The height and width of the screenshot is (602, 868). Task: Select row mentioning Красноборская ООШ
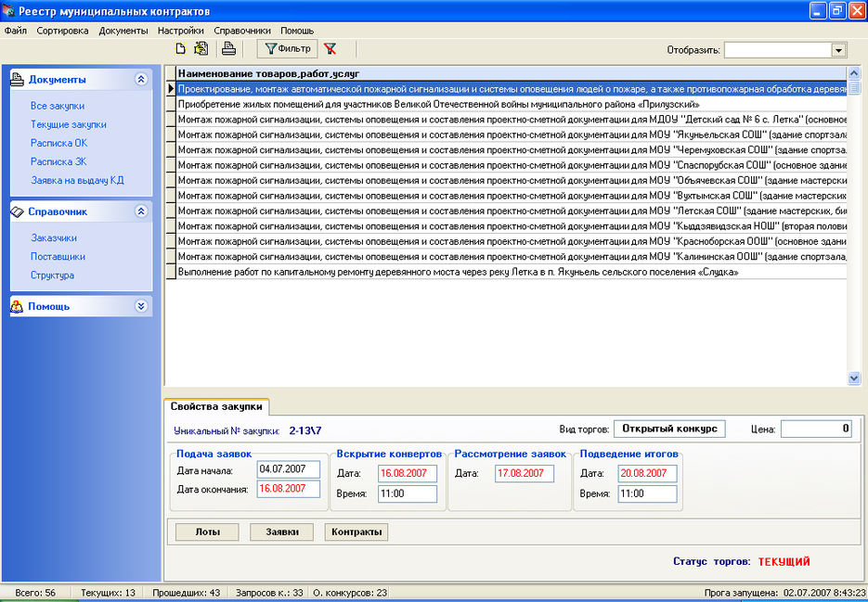512,241
